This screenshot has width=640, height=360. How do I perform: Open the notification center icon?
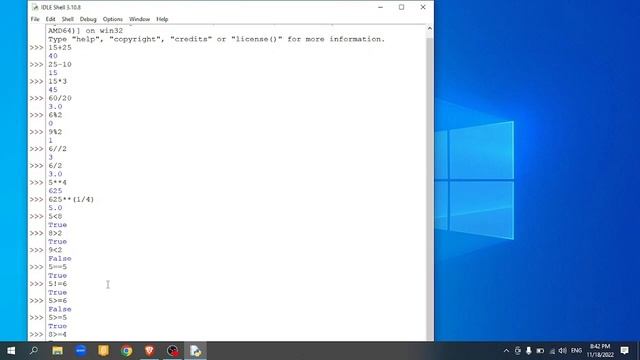(624, 351)
